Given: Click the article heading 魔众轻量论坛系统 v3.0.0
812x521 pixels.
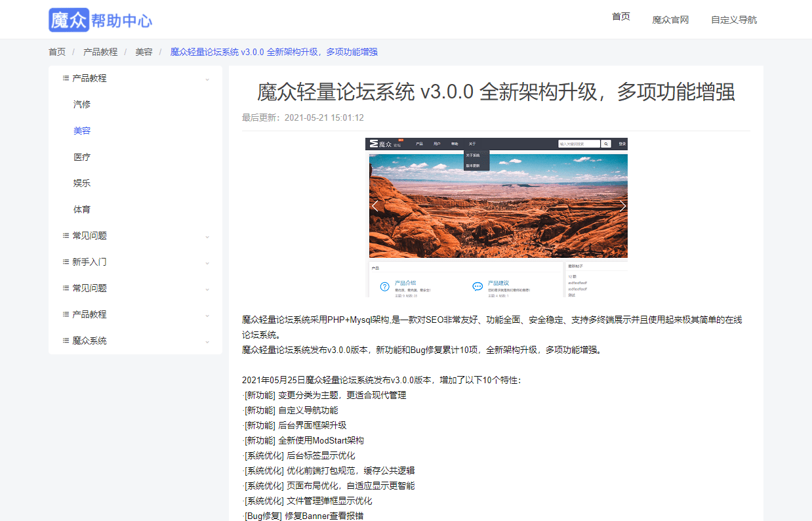Looking at the screenshot, I should (x=496, y=93).
